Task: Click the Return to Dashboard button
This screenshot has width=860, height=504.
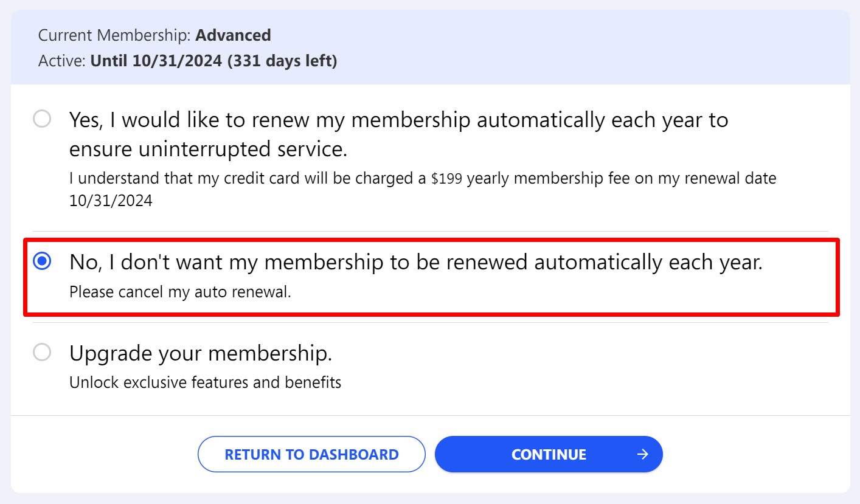Action: pos(311,454)
